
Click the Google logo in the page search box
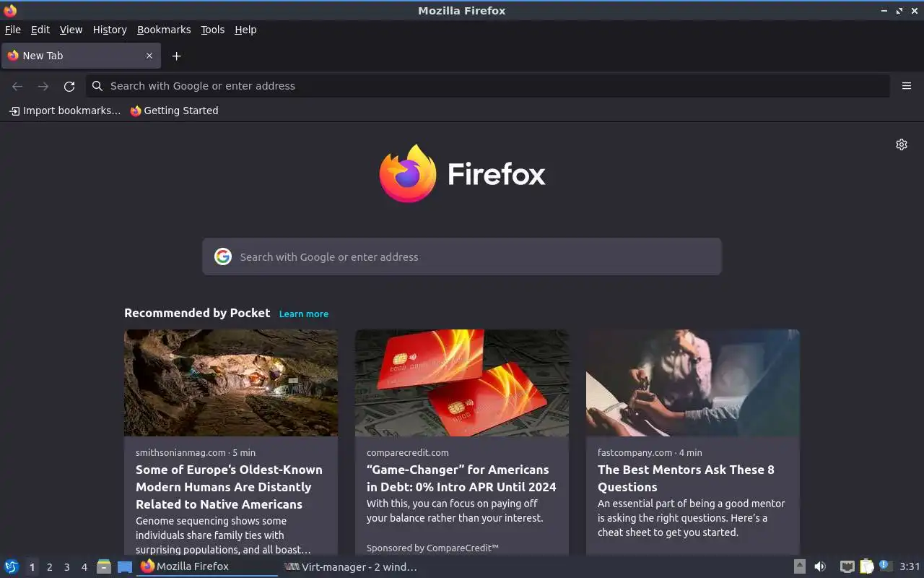pos(223,256)
